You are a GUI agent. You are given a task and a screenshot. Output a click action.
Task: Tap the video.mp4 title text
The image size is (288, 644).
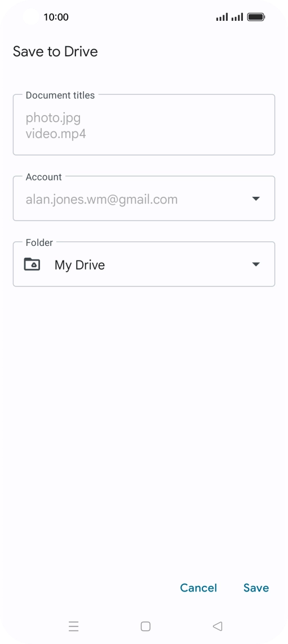point(56,134)
